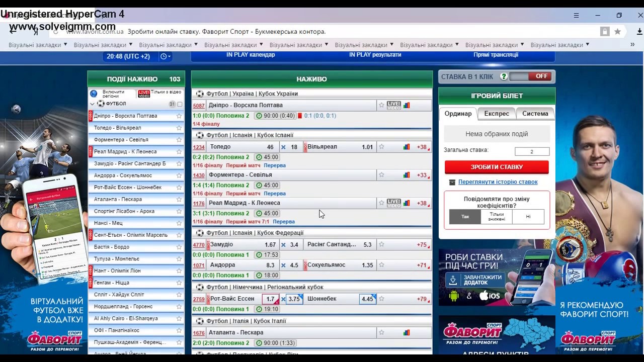Click the iOS app icon in banner
Screen dimensions: 644x362
[x=490, y=296]
